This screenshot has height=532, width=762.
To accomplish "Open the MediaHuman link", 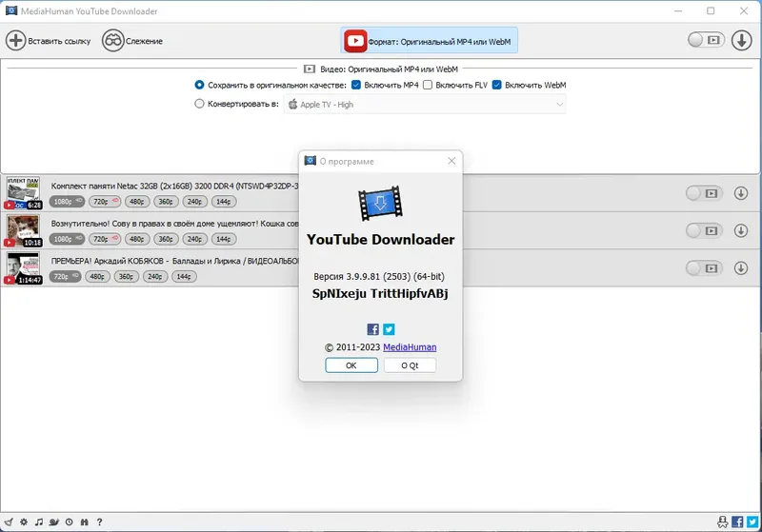I will [x=410, y=347].
